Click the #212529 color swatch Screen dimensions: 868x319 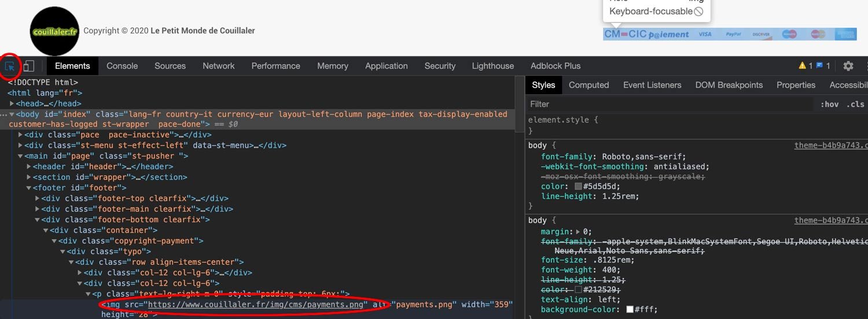coord(578,289)
